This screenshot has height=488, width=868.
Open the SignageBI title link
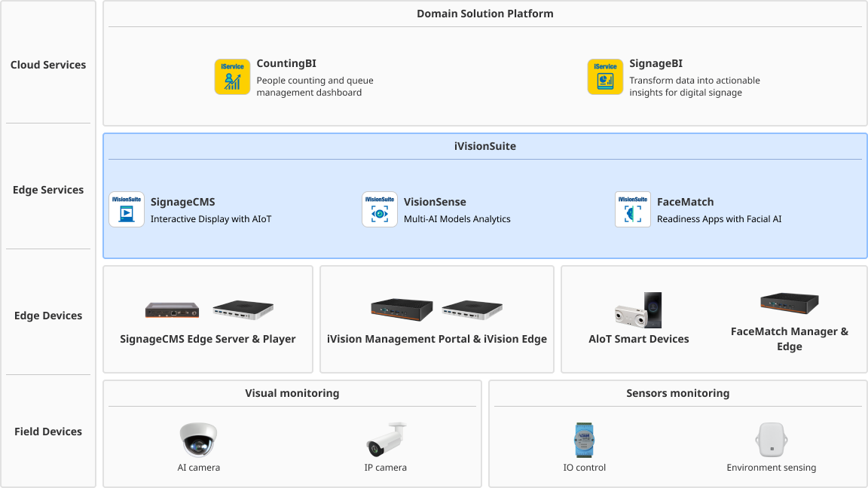(x=656, y=64)
